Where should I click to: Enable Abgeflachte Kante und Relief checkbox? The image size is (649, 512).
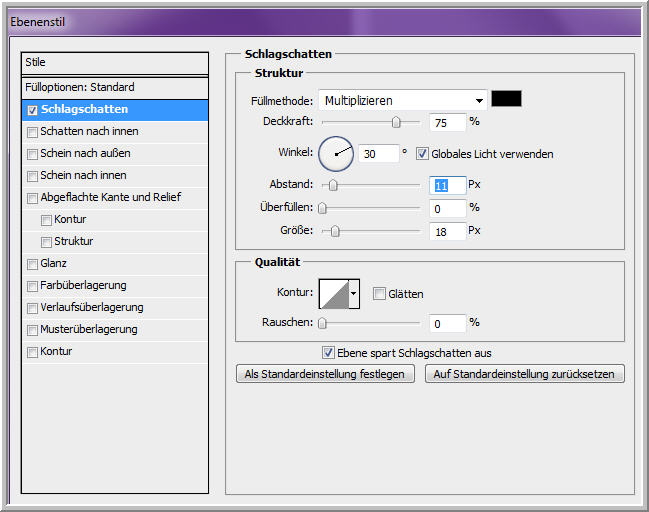pos(32,198)
